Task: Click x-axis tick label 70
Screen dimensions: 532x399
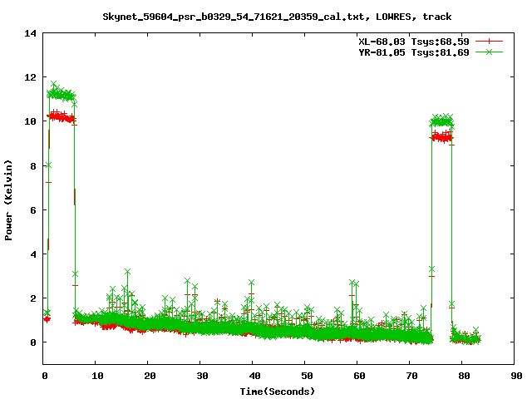Action: coord(411,376)
